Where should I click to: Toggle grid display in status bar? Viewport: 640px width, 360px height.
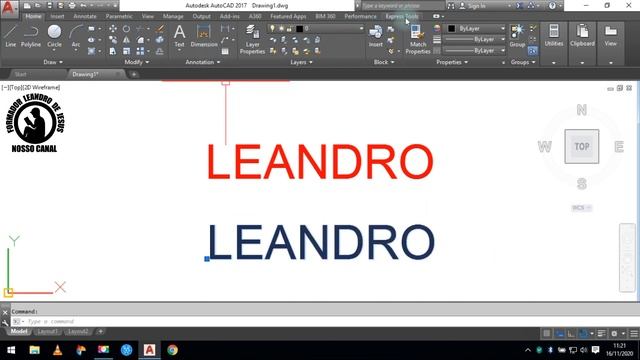coord(547,333)
